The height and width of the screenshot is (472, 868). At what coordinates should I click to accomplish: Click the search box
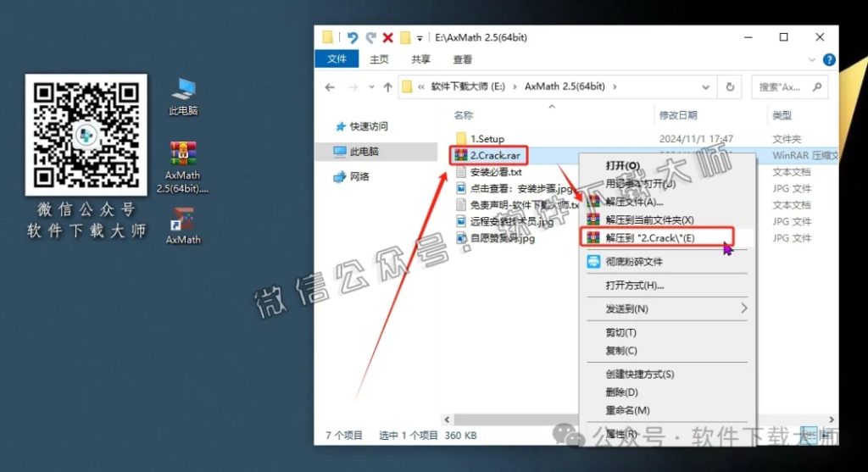[x=790, y=87]
